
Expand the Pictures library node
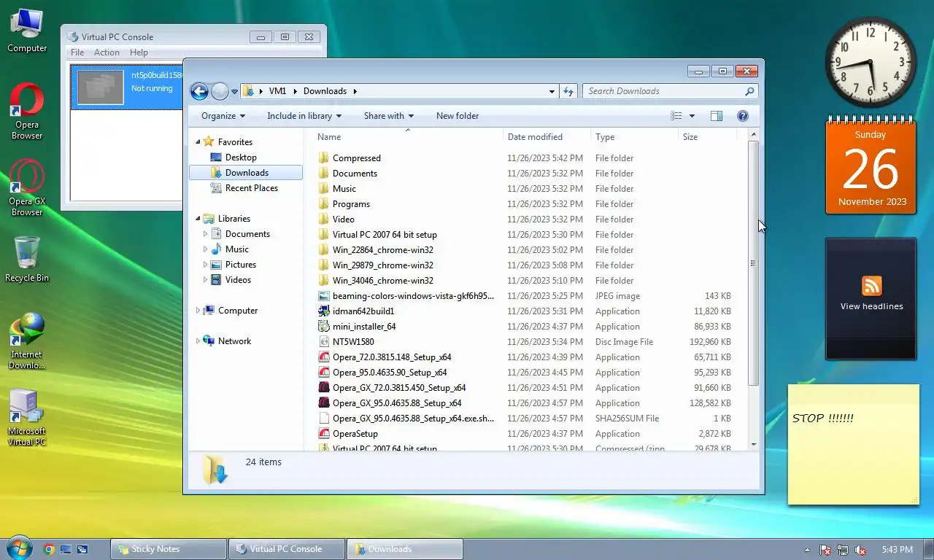205,265
